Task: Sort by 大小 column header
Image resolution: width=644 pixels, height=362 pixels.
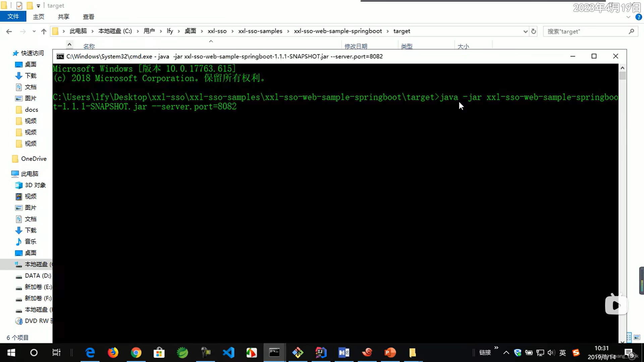Action: tap(463, 46)
